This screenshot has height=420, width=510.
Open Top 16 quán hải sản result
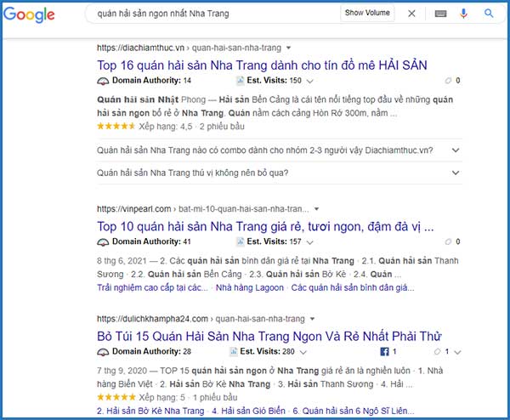tap(262, 65)
